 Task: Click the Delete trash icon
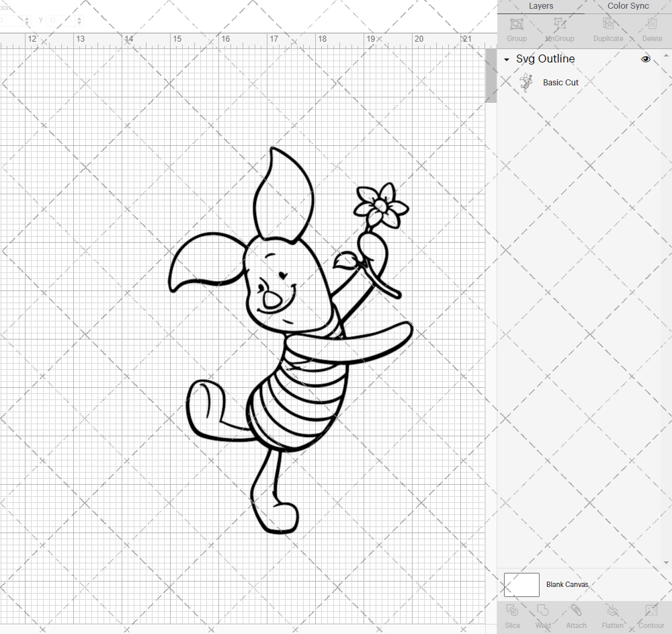(x=652, y=24)
